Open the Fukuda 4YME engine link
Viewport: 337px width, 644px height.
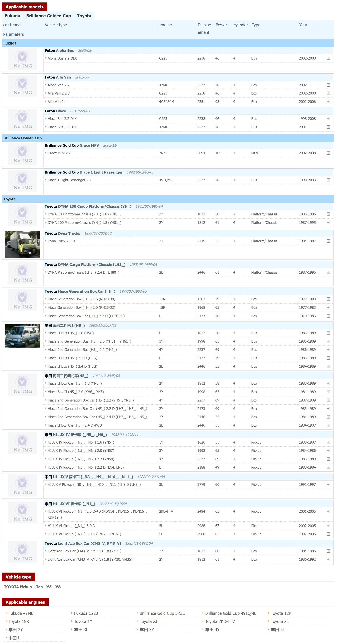coord(21,613)
